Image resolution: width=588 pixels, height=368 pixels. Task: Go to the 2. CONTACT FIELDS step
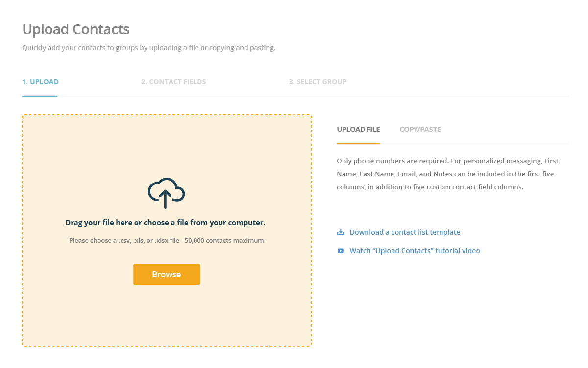(173, 82)
